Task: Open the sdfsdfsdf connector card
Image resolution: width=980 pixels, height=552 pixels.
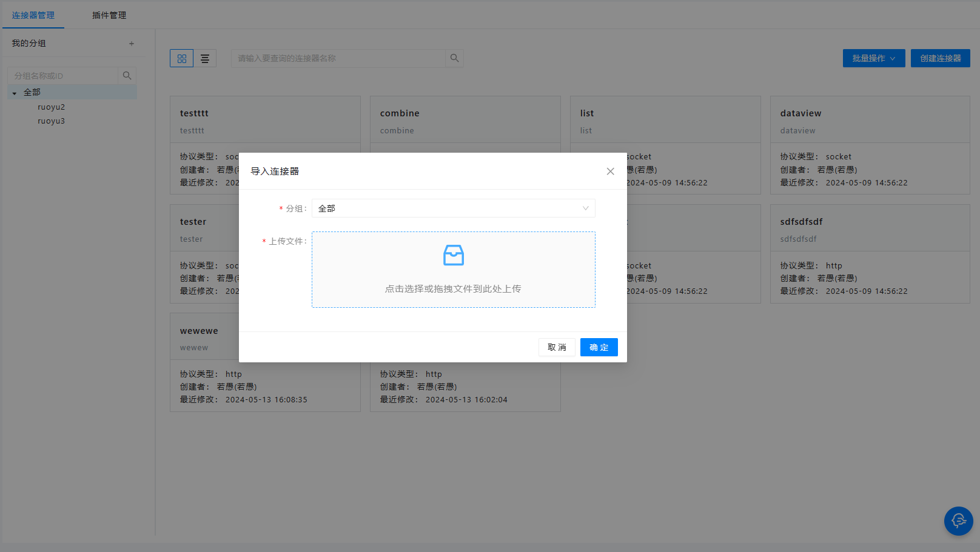Action: tap(870, 254)
